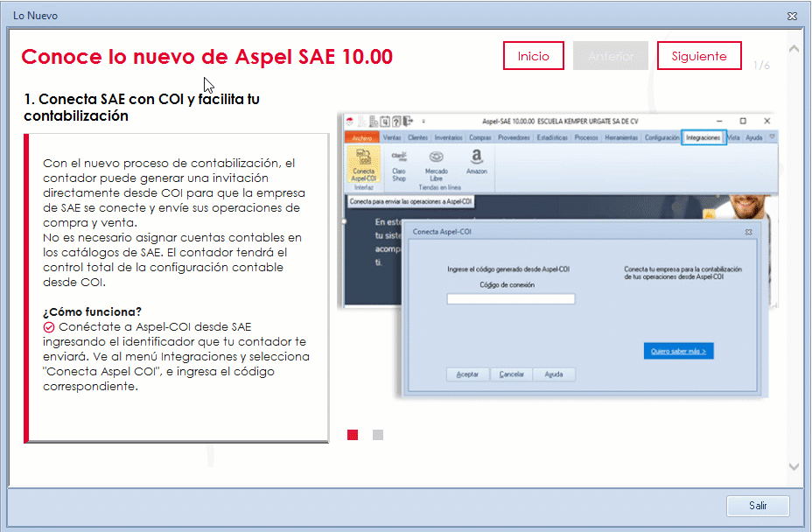Select the second gray slide indicator dot
This screenshot has height=532, width=812.
(377, 434)
